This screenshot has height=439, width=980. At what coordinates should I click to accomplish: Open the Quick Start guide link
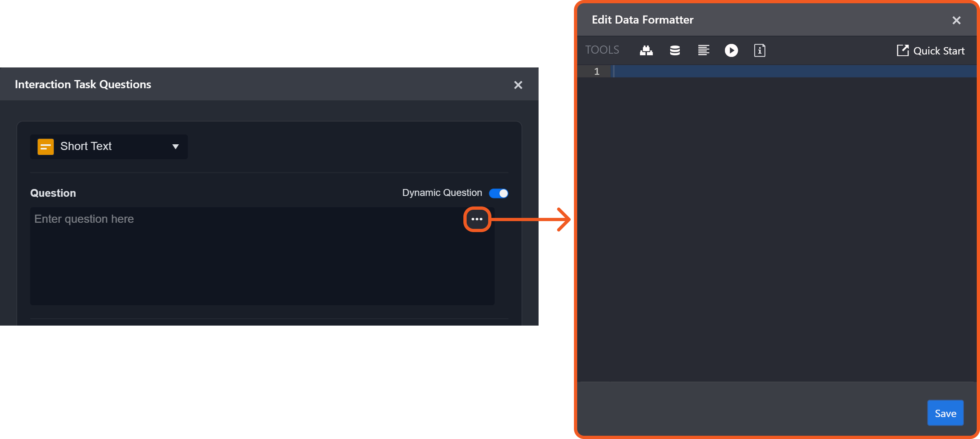939,51
